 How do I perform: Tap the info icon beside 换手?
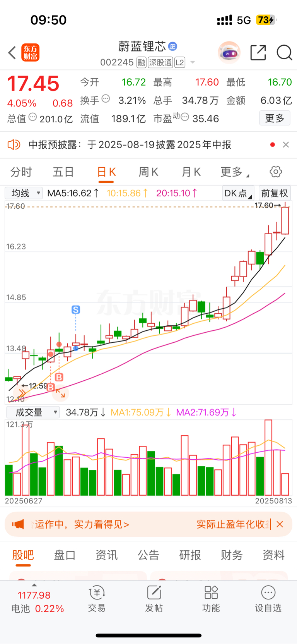pyautogui.click(x=106, y=99)
